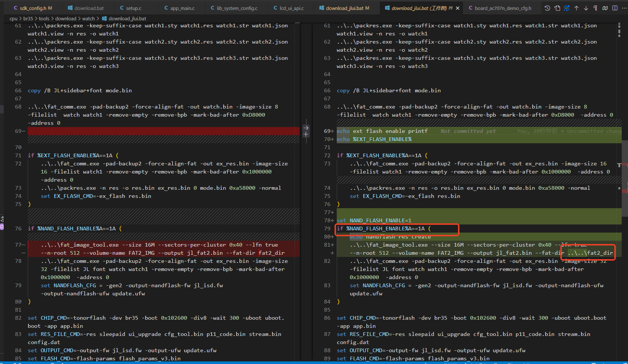
Task: Go to previous change with the up arrow
Action: (576, 8)
